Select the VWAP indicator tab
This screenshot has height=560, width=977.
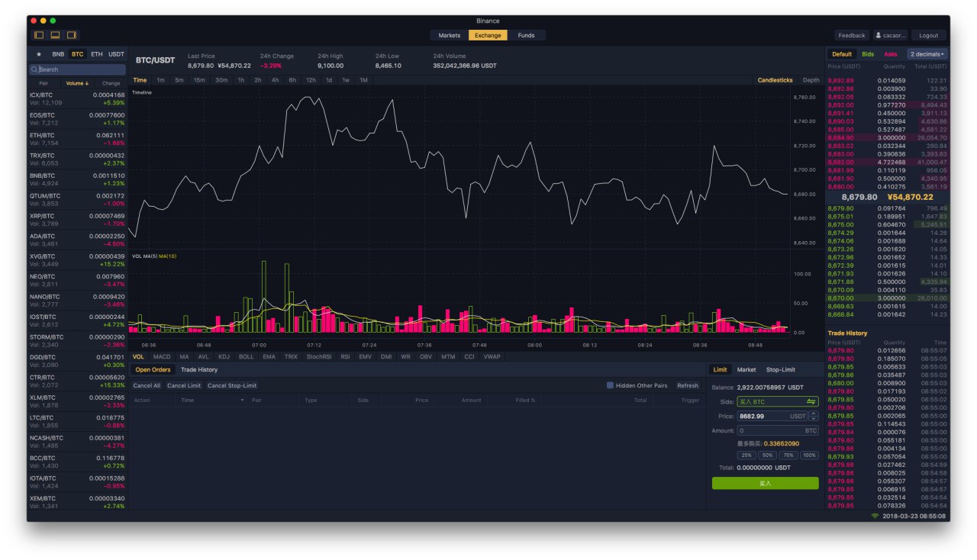[x=492, y=356]
